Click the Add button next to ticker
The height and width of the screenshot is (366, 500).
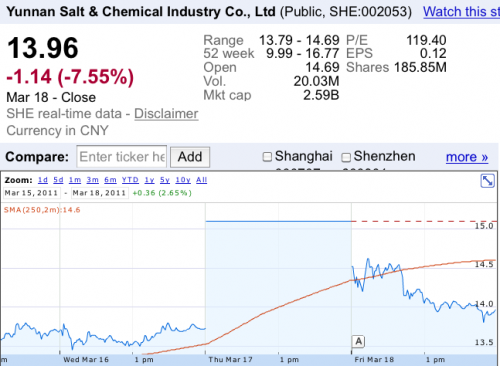pyautogui.click(x=190, y=157)
